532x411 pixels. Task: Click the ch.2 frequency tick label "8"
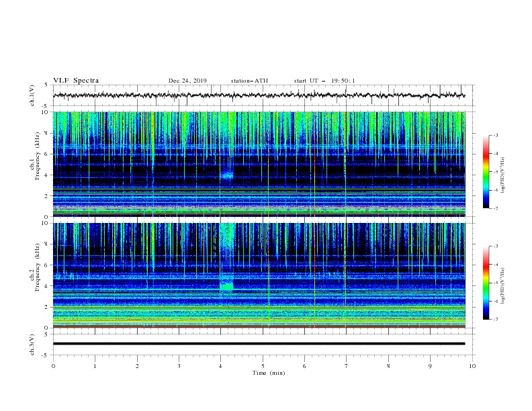(46, 244)
